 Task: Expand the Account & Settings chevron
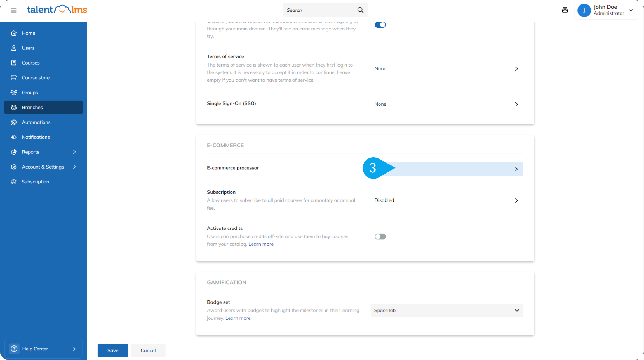(x=74, y=167)
